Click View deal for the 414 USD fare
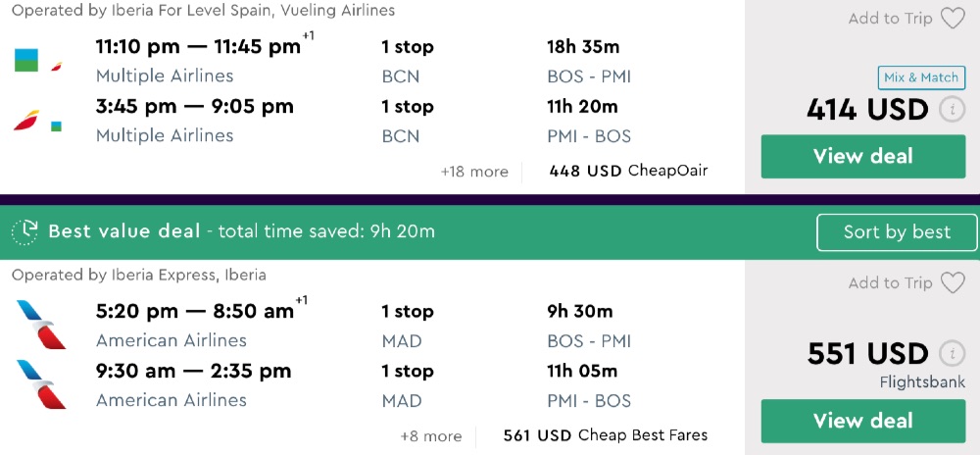 coord(862,156)
